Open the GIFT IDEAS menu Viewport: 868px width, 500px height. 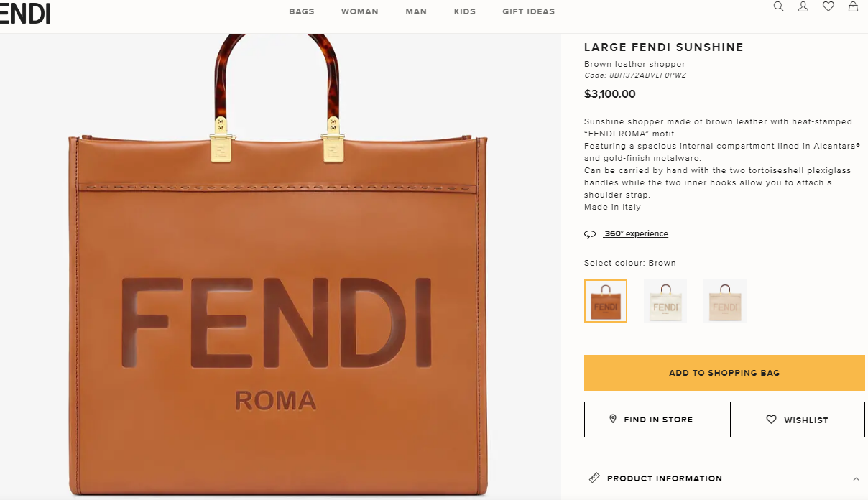pyautogui.click(x=529, y=11)
